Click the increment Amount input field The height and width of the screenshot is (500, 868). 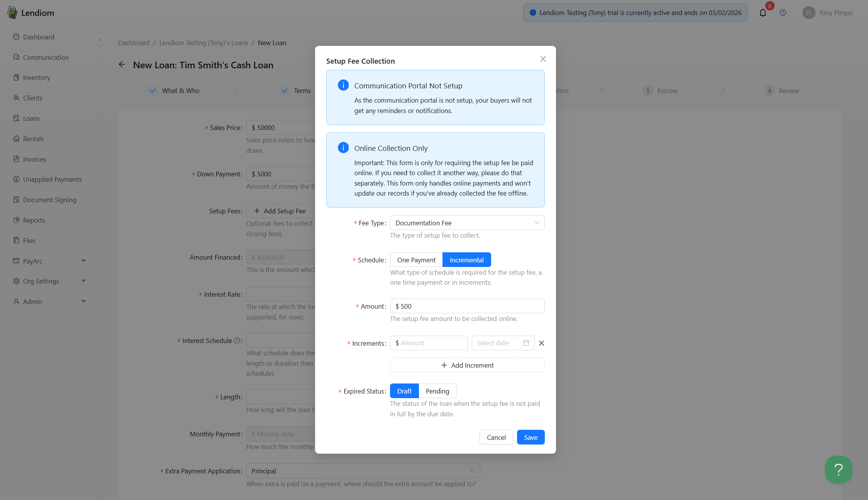(429, 343)
